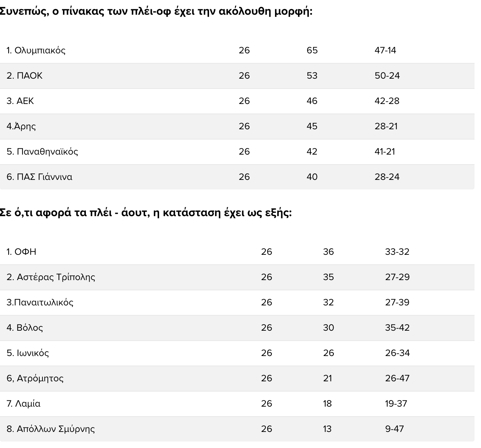Click Απόλλων Σμύρνης team name
This screenshot has width=481, height=448.
[x=51, y=429]
